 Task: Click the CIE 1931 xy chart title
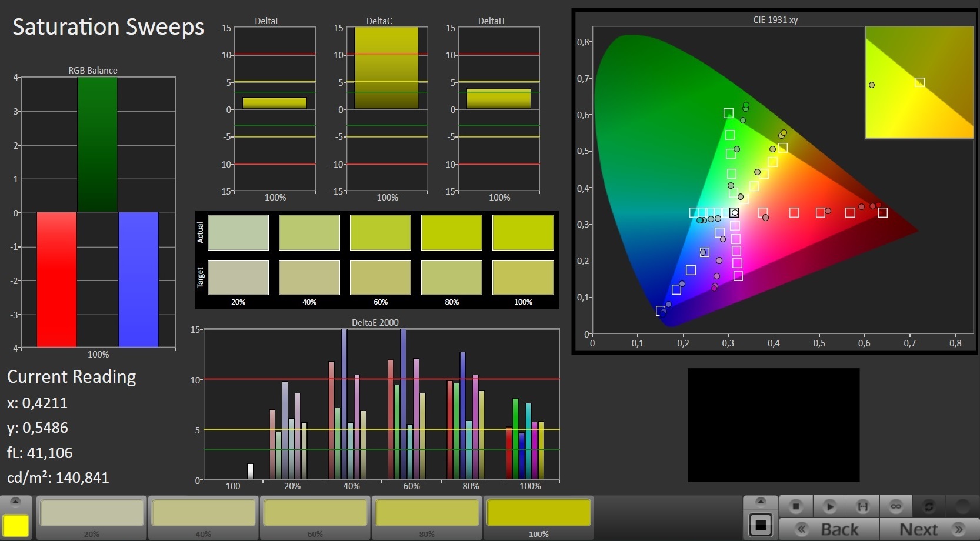[775, 20]
